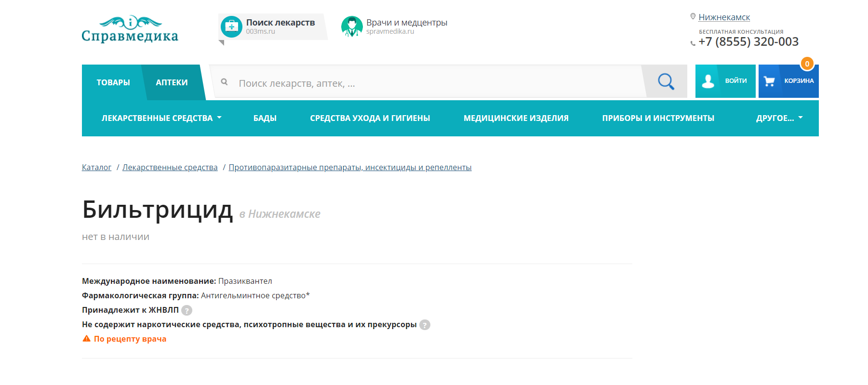Go to Каталог breadcrumb
This screenshot has width=868, height=385.
pyautogui.click(x=96, y=167)
